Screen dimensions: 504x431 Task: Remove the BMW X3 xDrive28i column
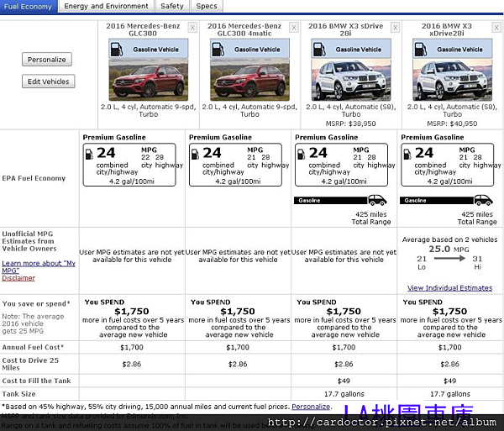click(496, 28)
